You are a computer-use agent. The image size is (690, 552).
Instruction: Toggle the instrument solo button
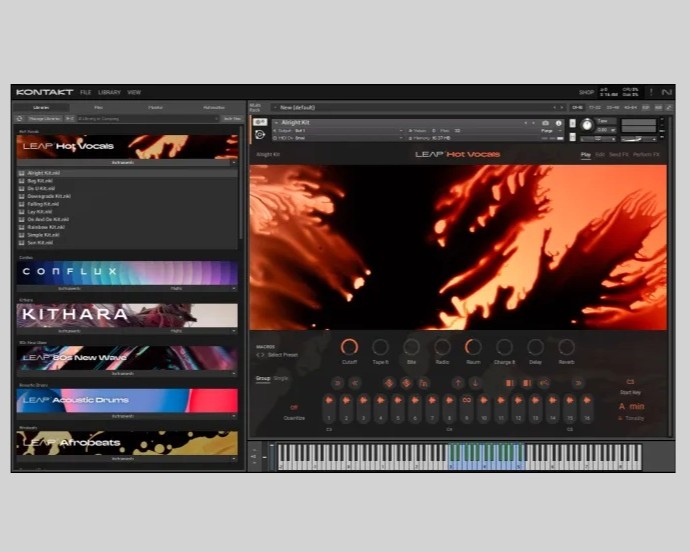(573, 123)
